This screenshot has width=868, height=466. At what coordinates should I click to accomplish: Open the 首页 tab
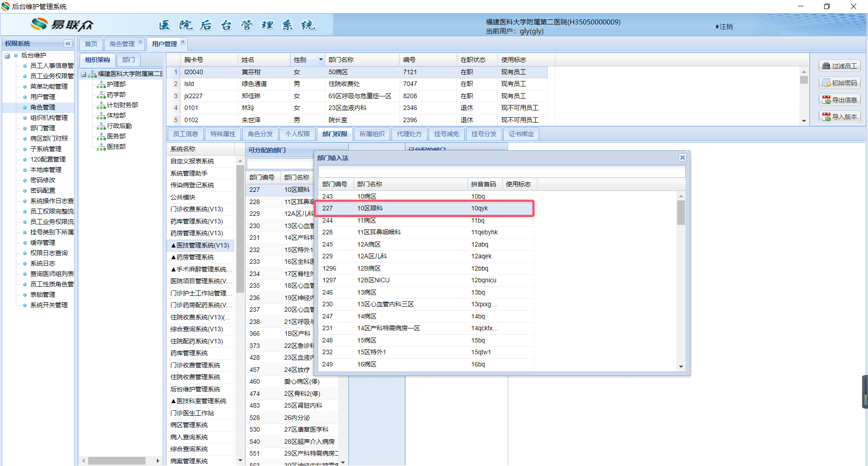[91, 44]
